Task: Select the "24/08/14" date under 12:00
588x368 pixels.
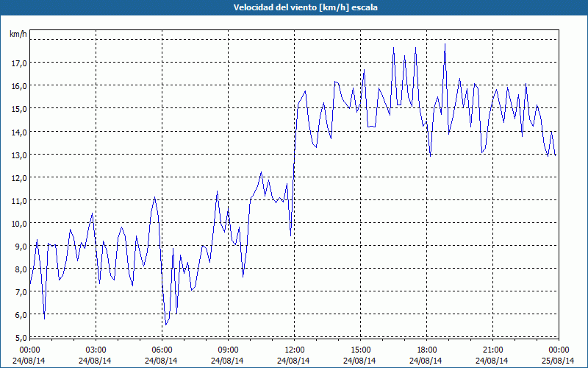Action: (x=293, y=361)
